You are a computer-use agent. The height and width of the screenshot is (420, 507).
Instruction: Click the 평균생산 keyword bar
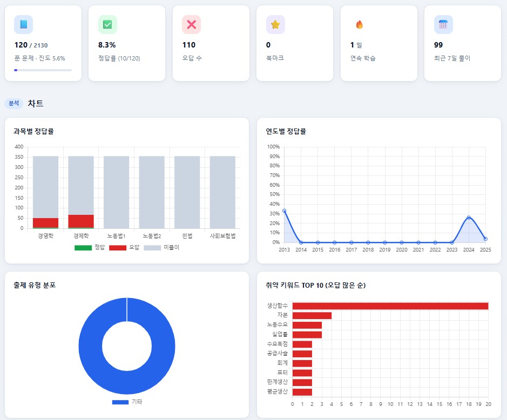(x=302, y=392)
